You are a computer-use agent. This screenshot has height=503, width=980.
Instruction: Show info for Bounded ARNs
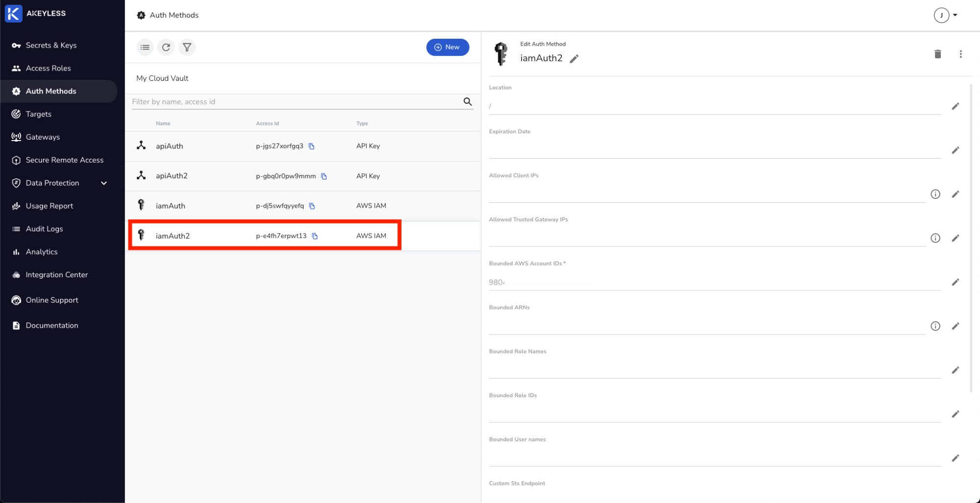[x=935, y=326]
